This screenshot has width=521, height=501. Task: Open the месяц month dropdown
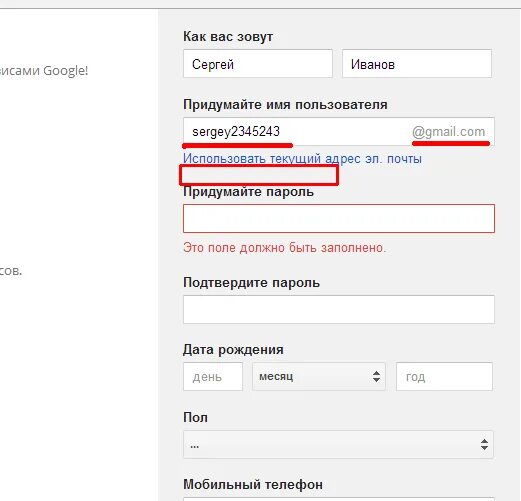point(319,377)
